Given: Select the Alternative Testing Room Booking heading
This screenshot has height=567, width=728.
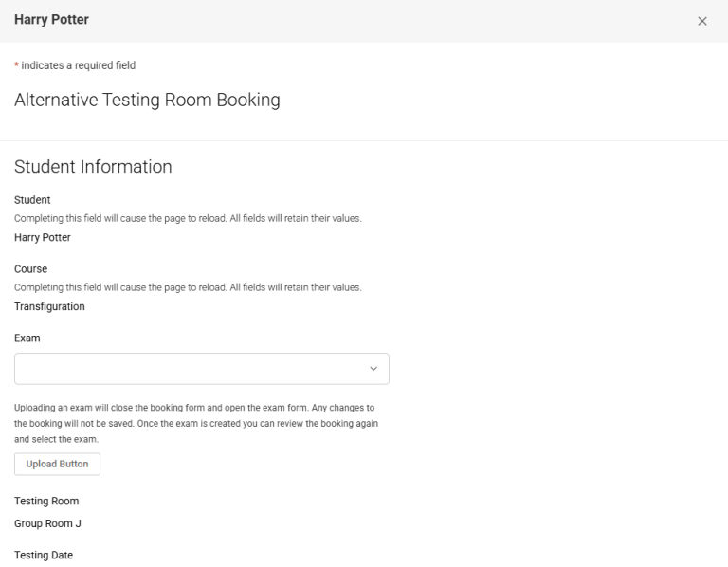Looking at the screenshot, I should tap(147, 101).
